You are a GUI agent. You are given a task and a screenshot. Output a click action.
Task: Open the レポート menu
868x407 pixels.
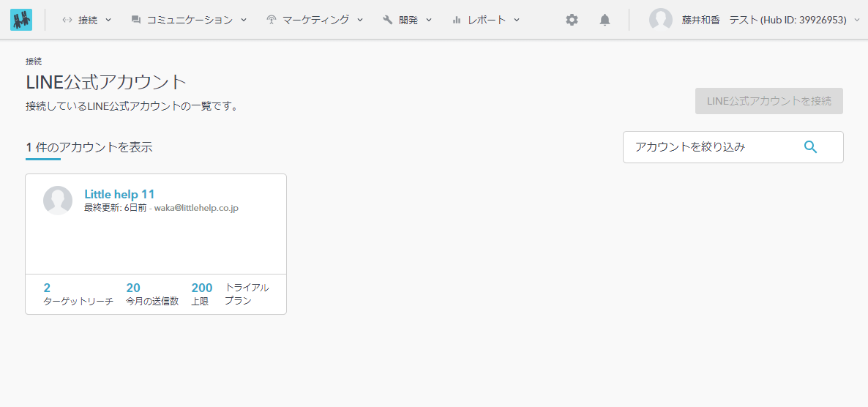pyautogui.click(x=487, y=20)
